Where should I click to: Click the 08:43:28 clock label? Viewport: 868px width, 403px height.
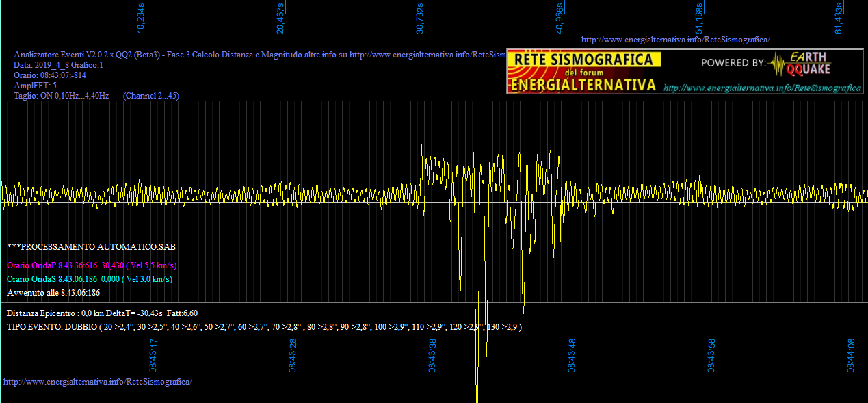point(293,355)
